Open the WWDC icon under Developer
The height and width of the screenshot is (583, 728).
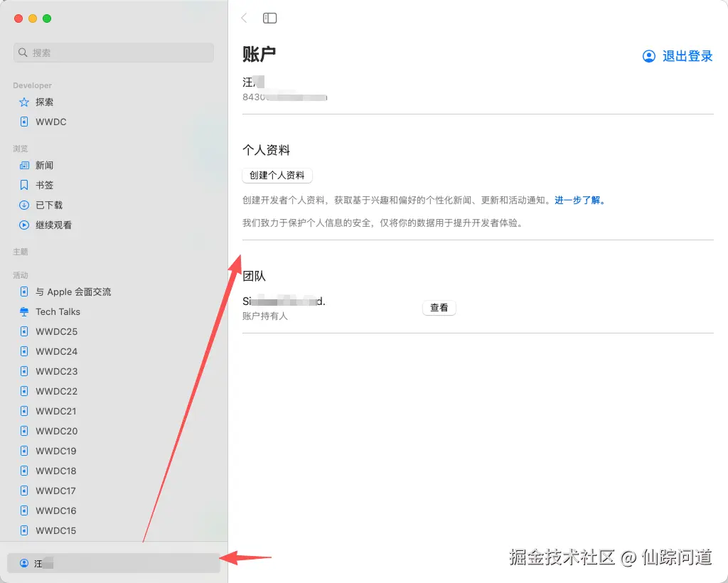tap(24, 122)
